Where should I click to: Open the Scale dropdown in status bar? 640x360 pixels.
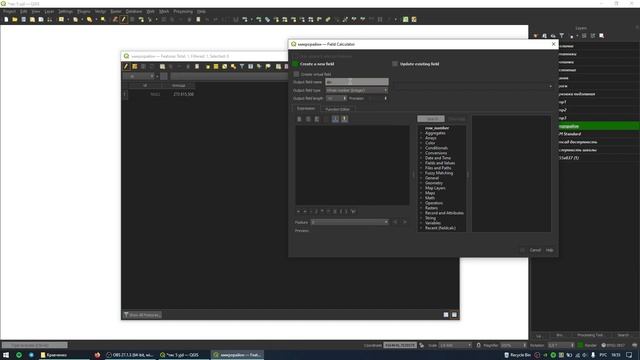click(x=456, y=345)
